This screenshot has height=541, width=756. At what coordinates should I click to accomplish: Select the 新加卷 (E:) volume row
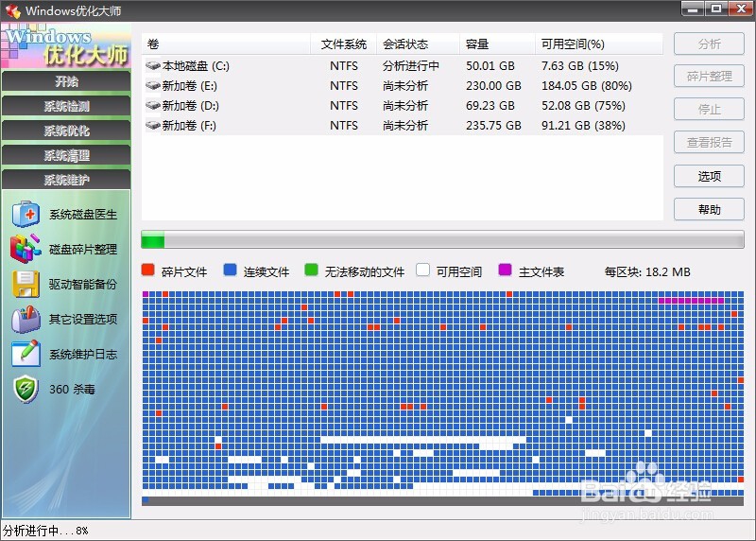pyautogui.click(x=403, y=85)
